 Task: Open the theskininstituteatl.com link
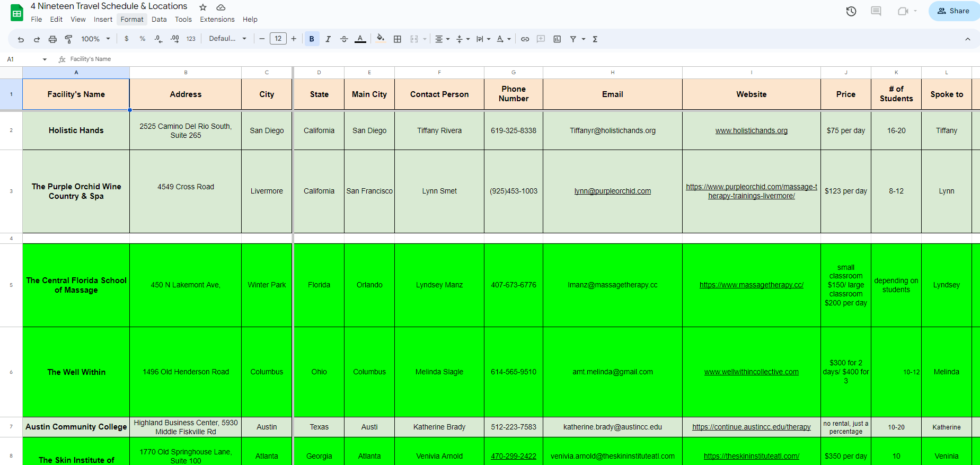(x=751, y=456)
